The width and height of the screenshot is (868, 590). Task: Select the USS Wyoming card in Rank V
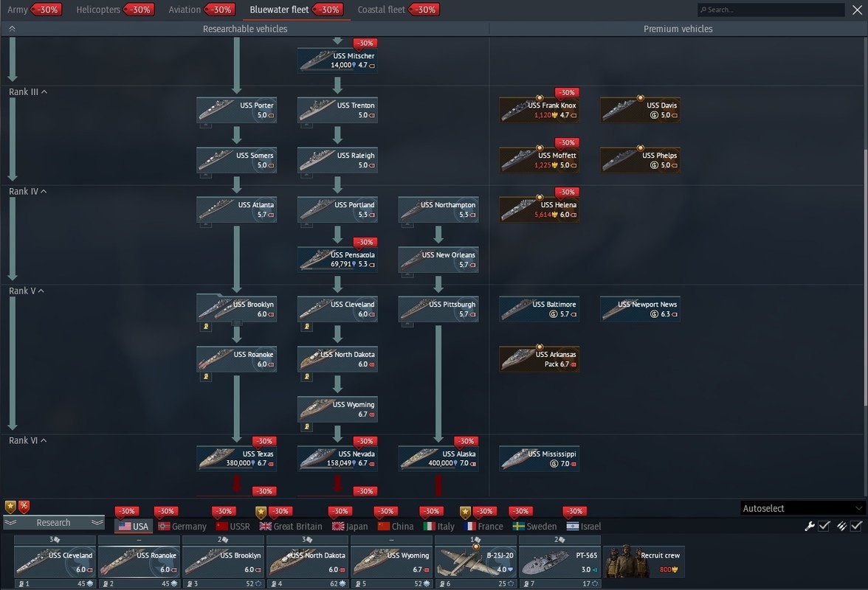click(337, 409)
